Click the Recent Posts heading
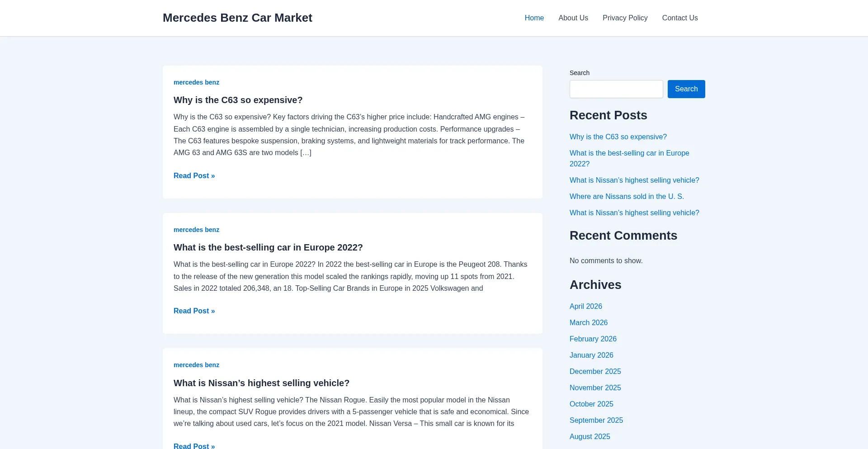 pos(609,115)
